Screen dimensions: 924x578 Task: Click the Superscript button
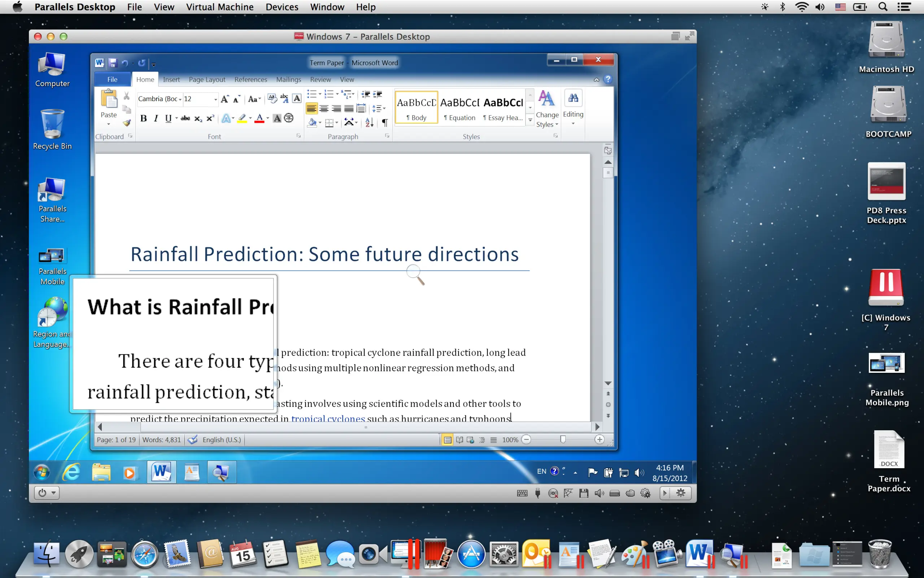210,118
